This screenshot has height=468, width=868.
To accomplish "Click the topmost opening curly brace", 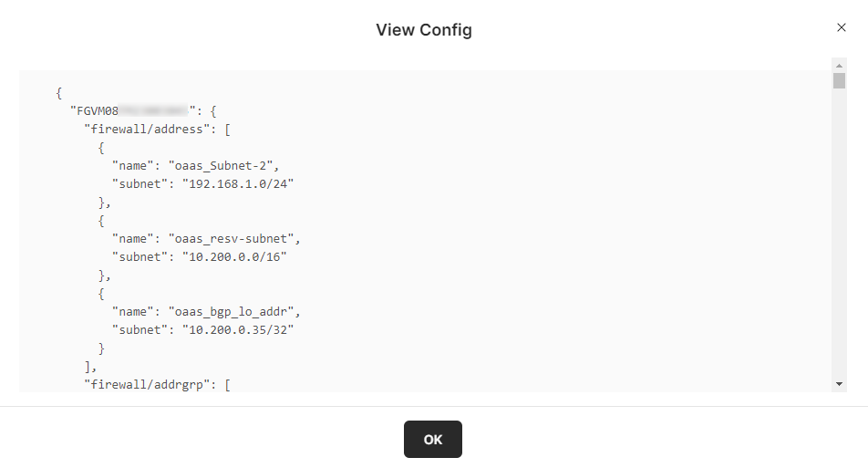I will tap(59, 92).
